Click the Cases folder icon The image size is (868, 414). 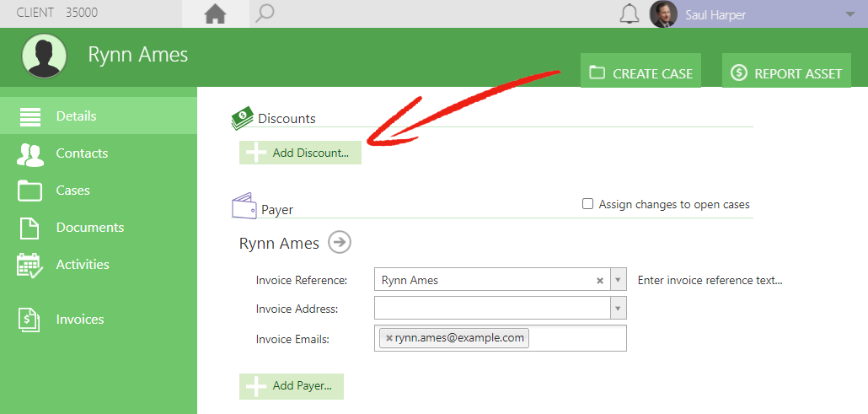point(29,191)
